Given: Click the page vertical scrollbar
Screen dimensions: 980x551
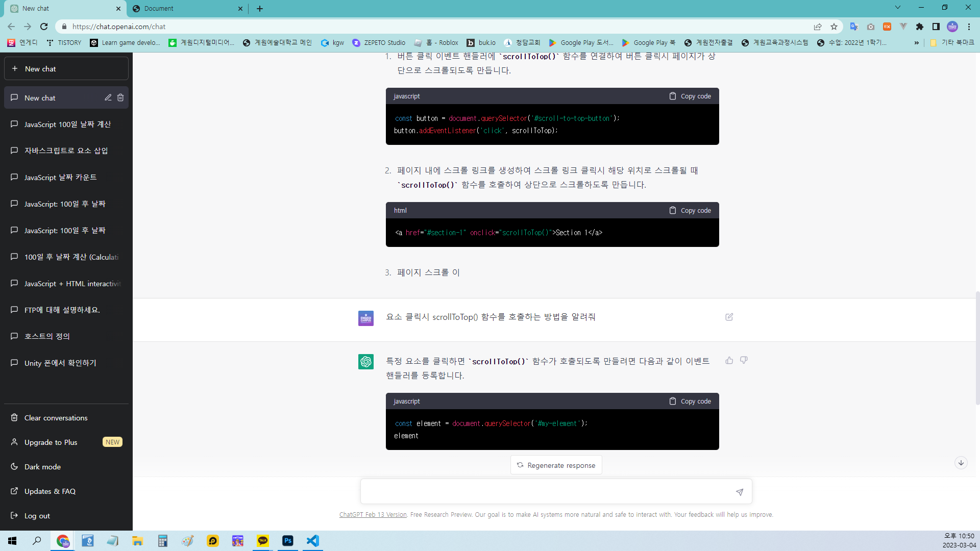Looking at the screenshot, I should pos(977,347).
